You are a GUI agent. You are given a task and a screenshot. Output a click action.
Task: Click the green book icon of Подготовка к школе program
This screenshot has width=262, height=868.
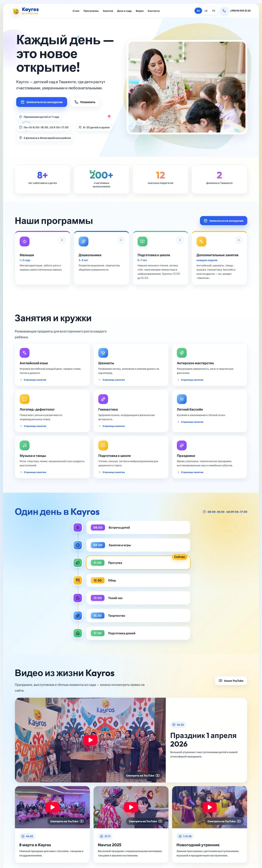click(143, 241)
